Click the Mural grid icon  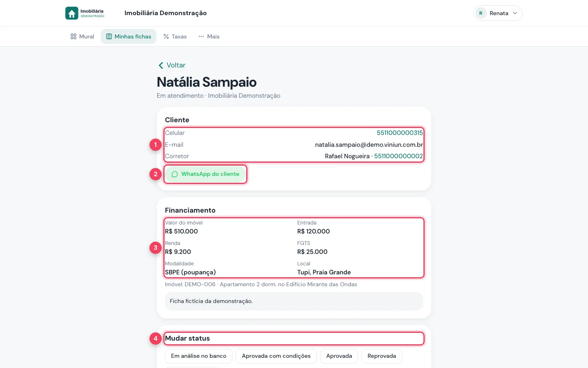pos(73,36)
